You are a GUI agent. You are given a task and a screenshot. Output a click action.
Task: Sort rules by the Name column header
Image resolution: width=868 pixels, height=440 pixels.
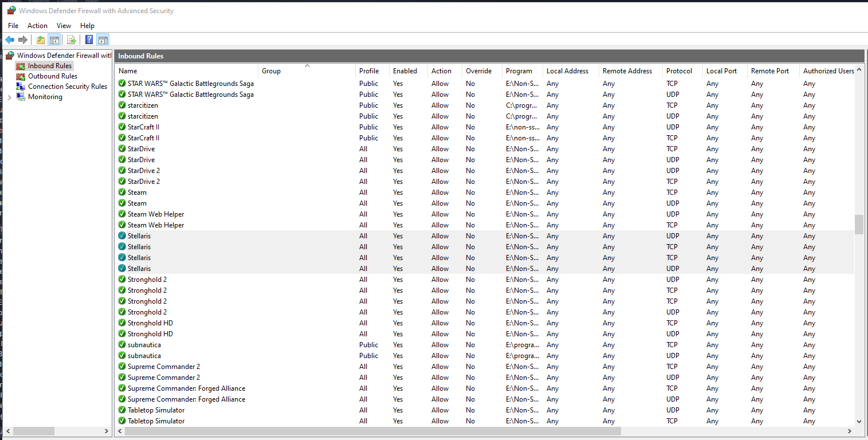pos(187,71)
